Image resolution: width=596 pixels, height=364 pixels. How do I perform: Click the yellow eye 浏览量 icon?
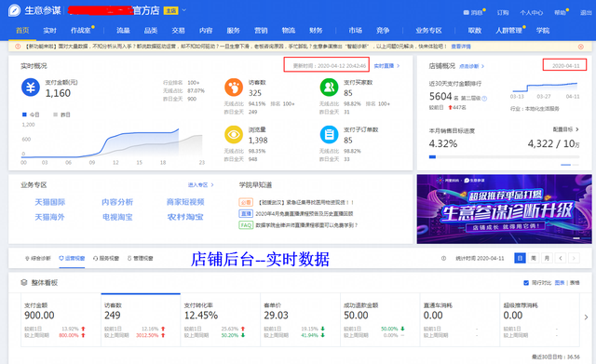tap(234, 134)
